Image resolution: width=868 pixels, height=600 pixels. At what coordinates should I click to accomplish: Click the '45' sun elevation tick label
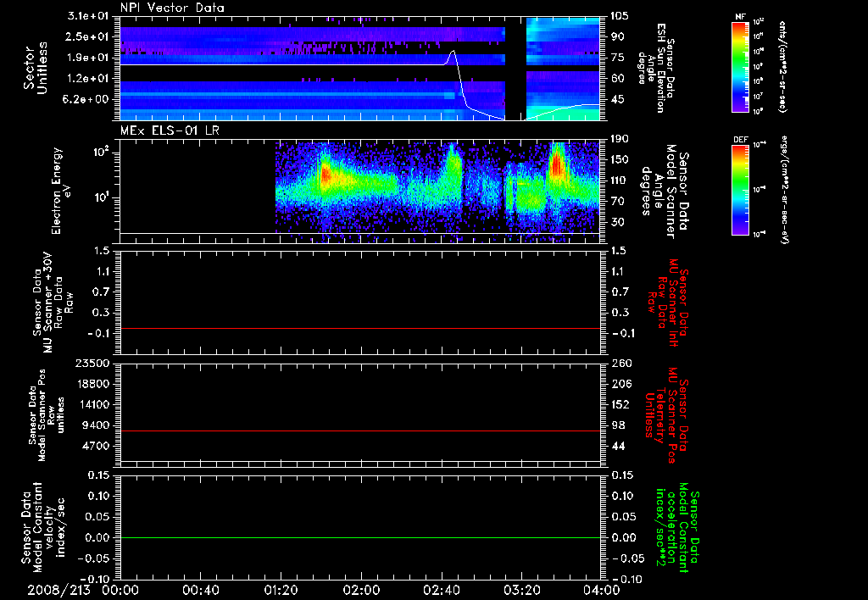point(618,100)
